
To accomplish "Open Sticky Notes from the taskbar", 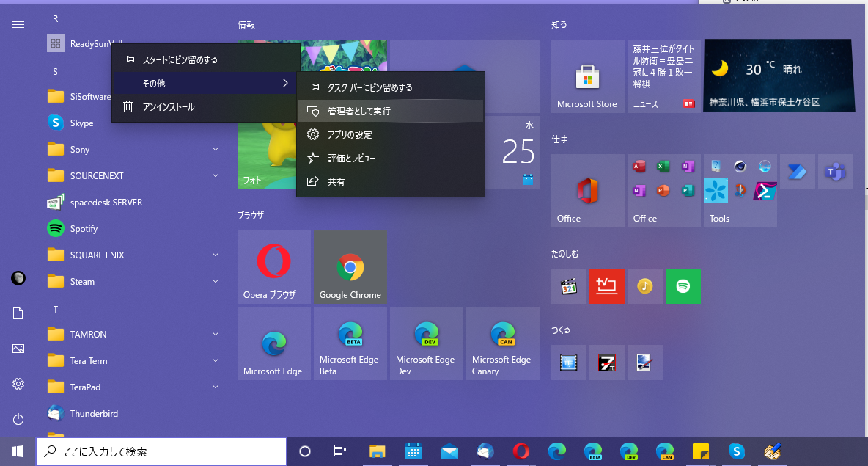I will [x=700, y=451].
